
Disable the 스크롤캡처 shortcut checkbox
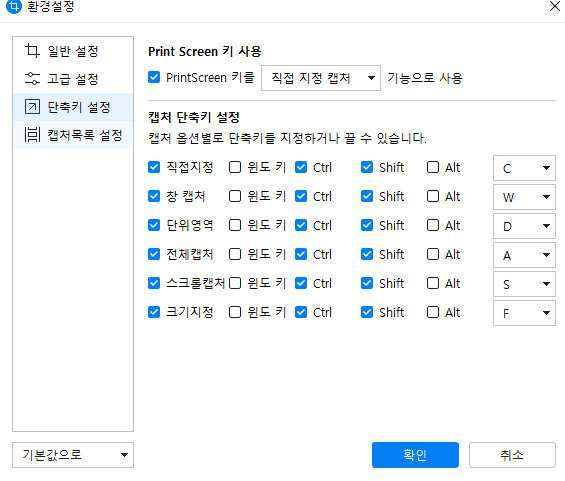point(154,283)
